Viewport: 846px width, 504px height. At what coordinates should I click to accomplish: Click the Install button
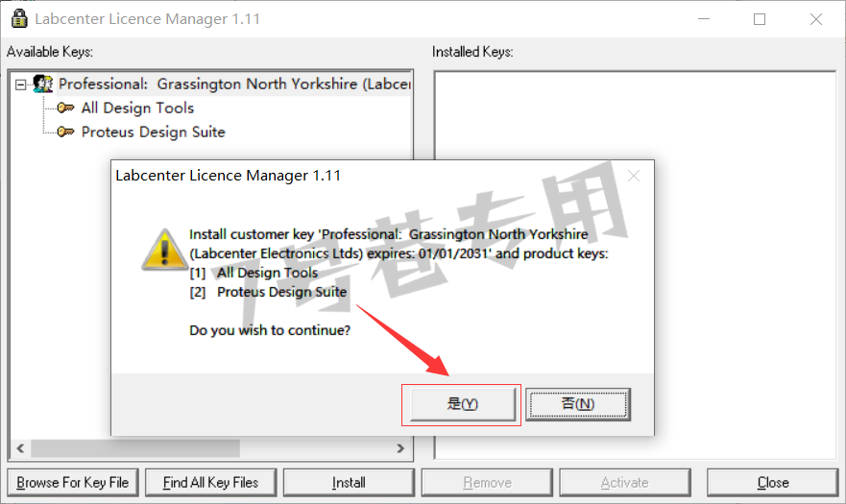coord(350,483)
